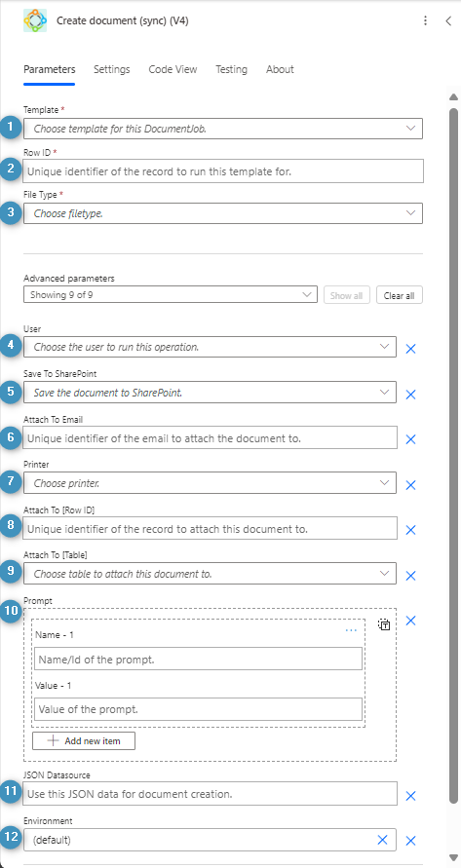Open the File Type dropdown
The width and height of the screenshot is (461, 868).
(x=223, y=213)
